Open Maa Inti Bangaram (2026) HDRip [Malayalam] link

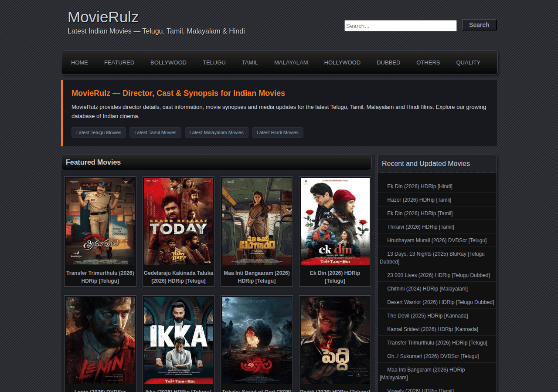coord(422,374)
